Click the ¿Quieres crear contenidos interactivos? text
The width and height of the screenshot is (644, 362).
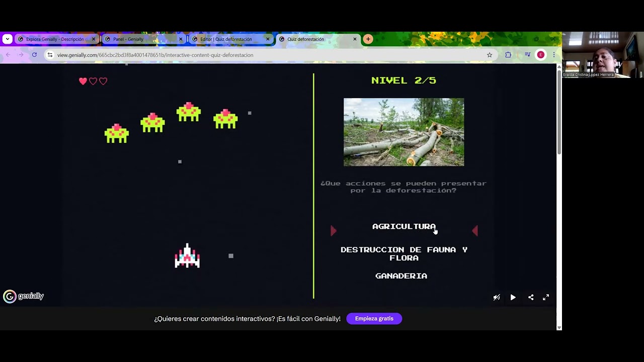click(x=247, y=319)
